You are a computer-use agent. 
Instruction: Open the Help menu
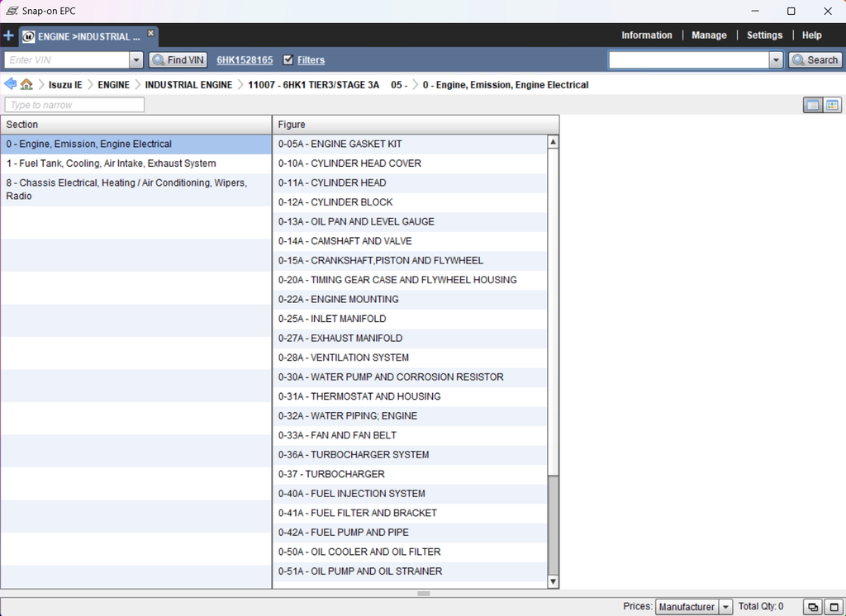tap(811, 35)
